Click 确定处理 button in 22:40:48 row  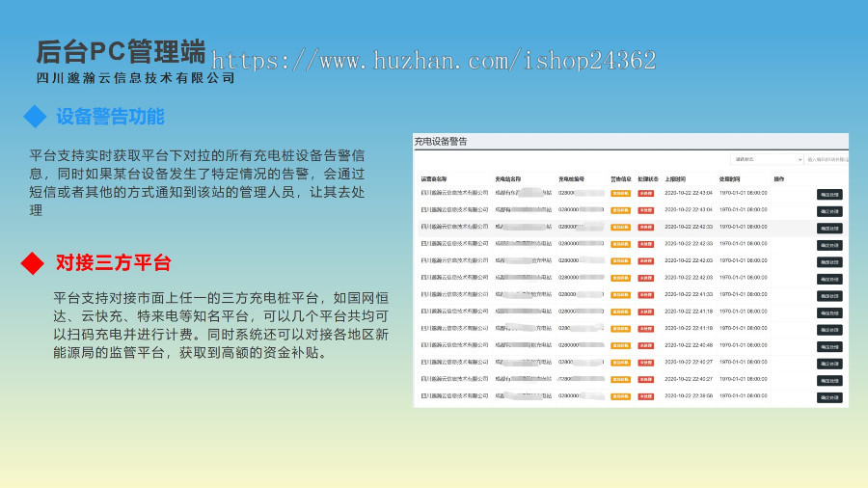point(829,347)
